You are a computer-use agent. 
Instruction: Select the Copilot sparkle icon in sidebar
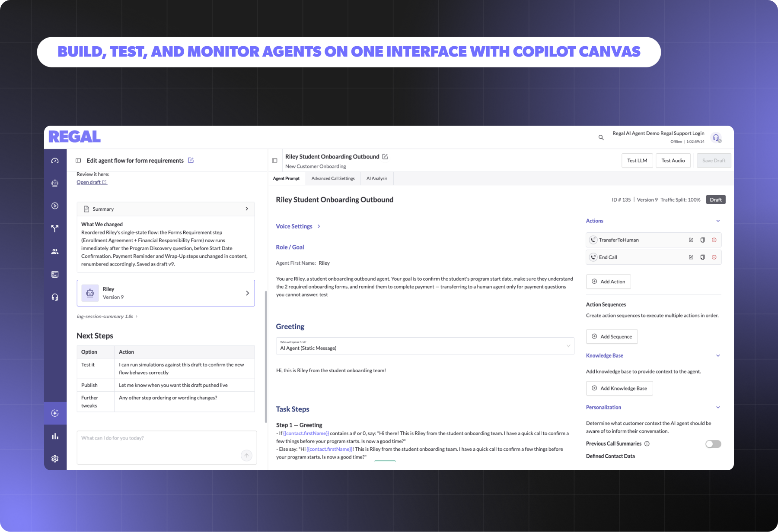55,413
